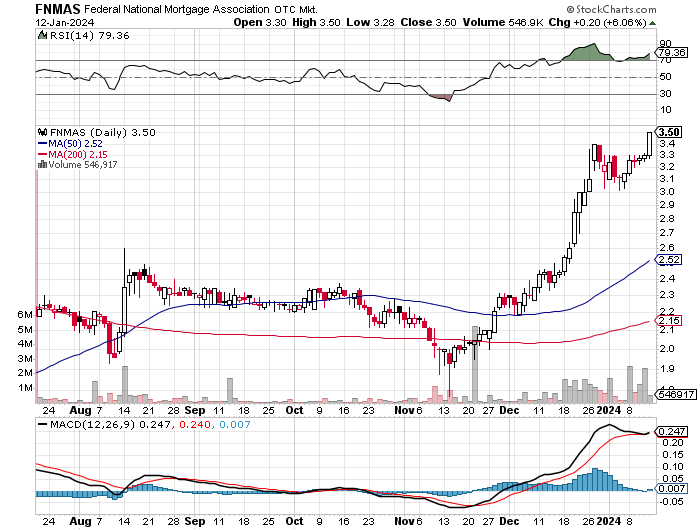Viewport: 700px width, 530px height.
Task: Click the blue MA(50) legend line
Action: coord(43,143)
